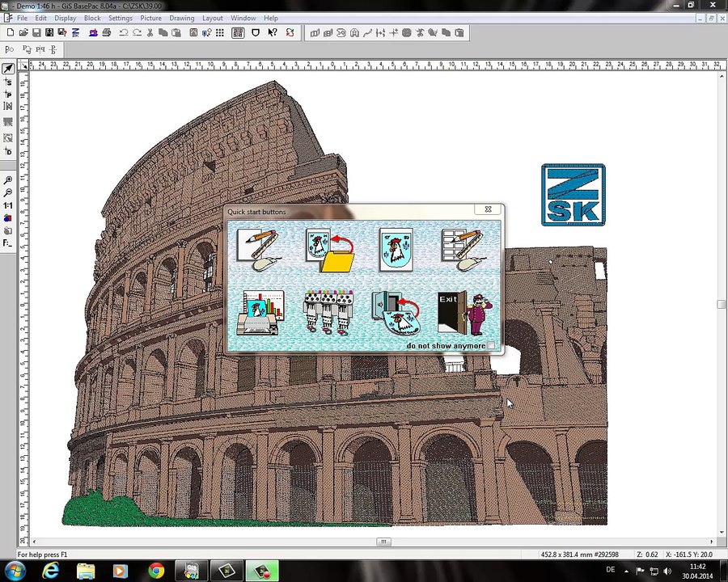Click the zoom in magnifier tool
728x582 pixels.
click(x=8, y=180)
